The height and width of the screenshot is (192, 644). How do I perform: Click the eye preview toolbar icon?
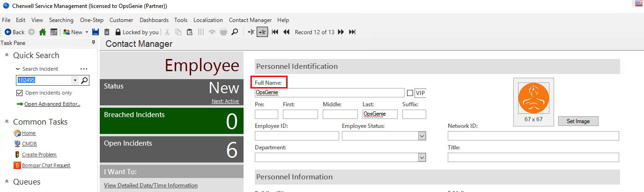pos(212,32)
